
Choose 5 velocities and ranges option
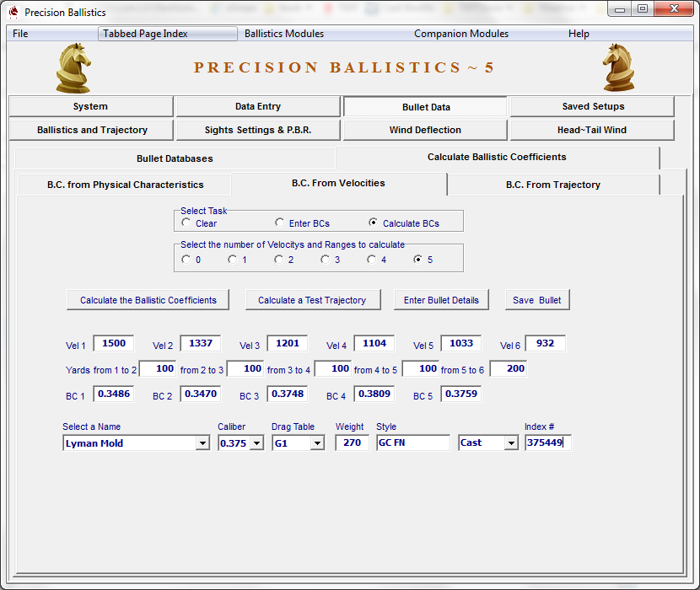point(417,260)
